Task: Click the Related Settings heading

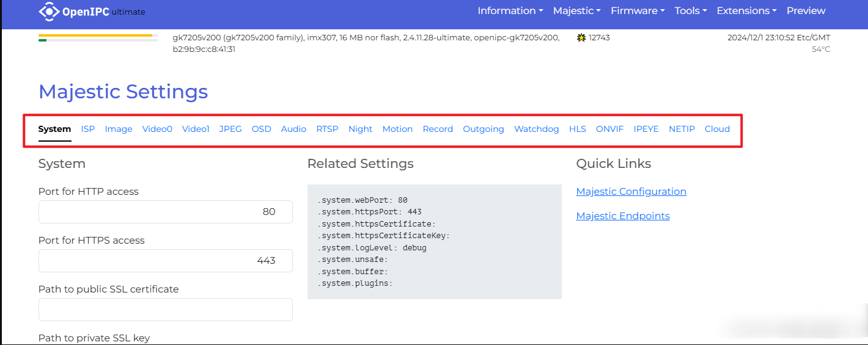Action: (360, 164)
